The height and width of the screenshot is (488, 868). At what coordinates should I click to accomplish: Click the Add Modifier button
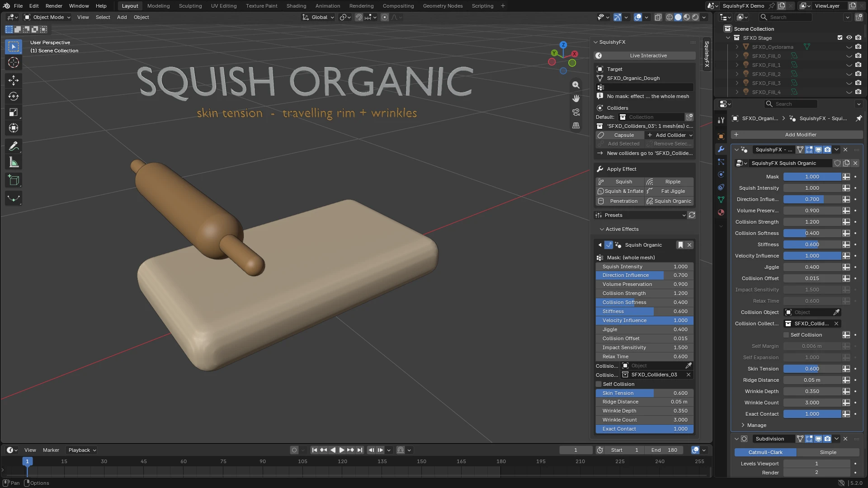pos(797,135)
